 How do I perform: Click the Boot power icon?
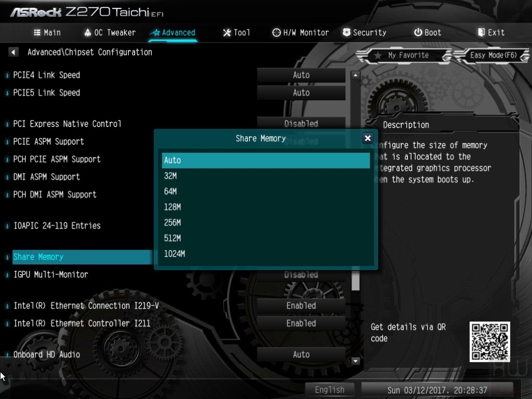click(418, 32)
